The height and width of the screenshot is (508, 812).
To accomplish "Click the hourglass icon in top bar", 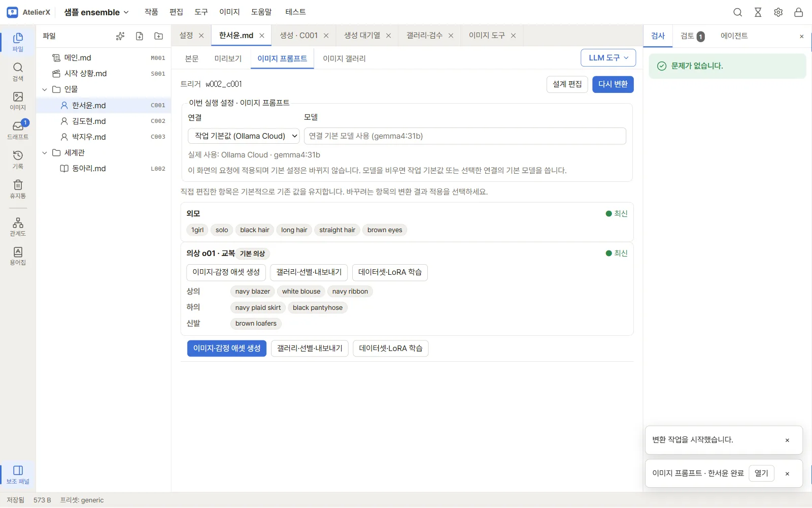I will point(758,12).
